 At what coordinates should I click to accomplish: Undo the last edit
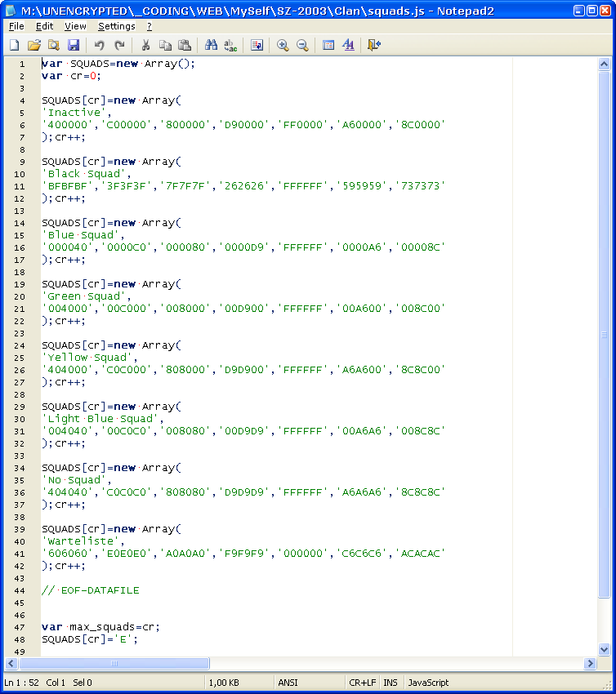(99, 45)
